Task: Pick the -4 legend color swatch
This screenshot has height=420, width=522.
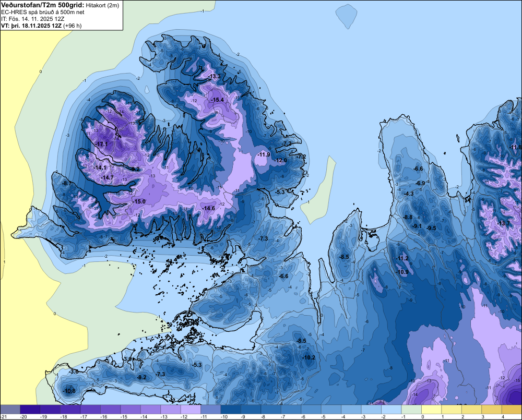Action: 351,409
